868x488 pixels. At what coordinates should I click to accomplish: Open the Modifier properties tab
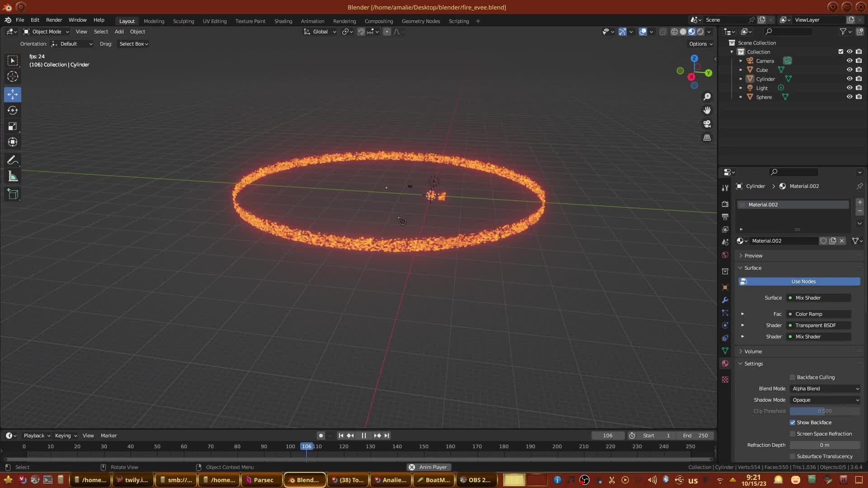[725, 300]
